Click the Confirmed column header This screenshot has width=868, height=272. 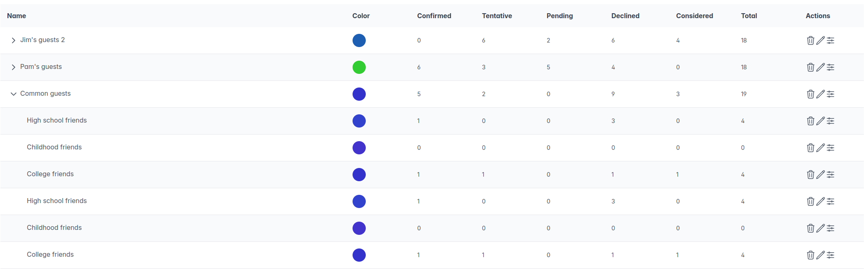[434, 16]
